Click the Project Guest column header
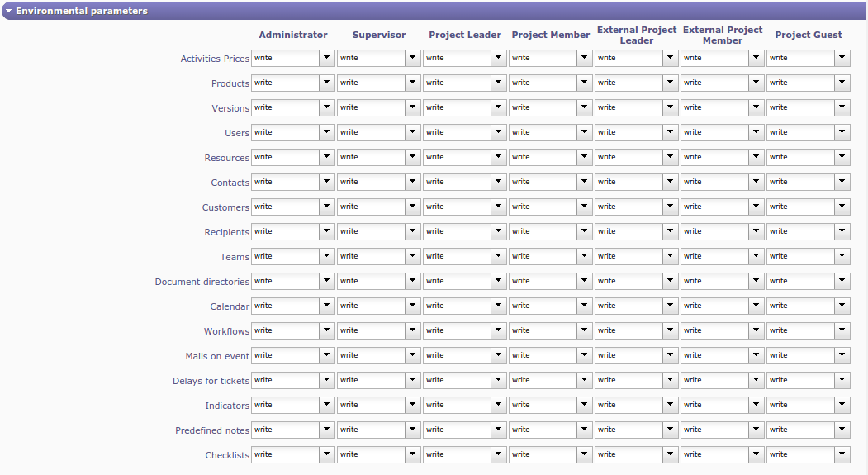This screenshot has height=475, width=868. coord(809,35)
